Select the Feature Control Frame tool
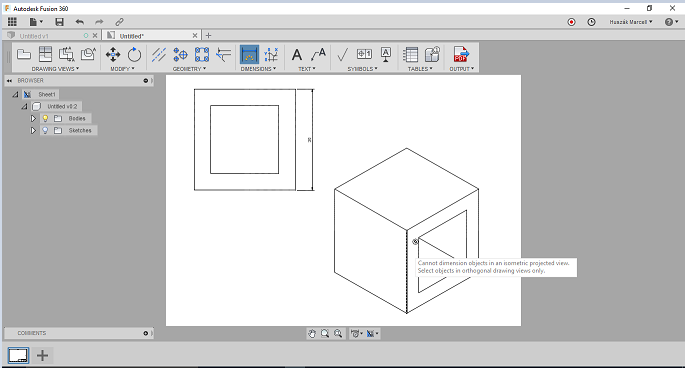The width and height of the screenshot is (685, 368). [x=364, y=54]
